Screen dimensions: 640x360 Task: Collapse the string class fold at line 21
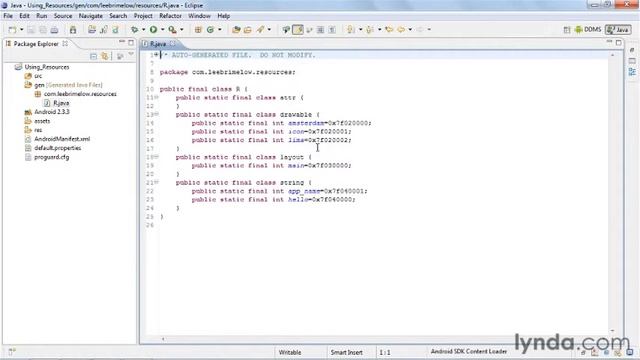click(156, 182)
